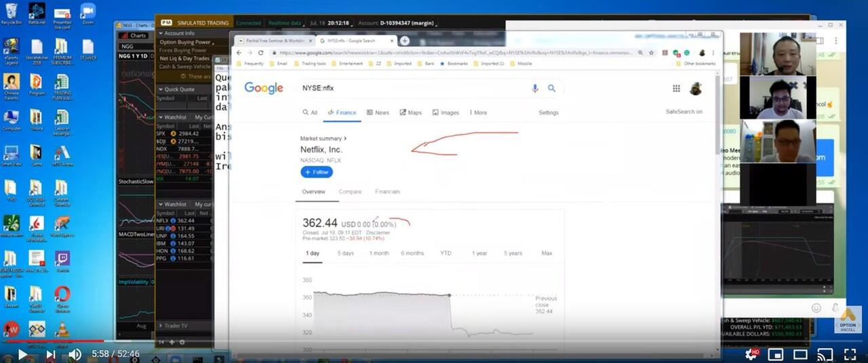Open the Zoom desktop shortcut
868x363 pixels.
[87, 14]
